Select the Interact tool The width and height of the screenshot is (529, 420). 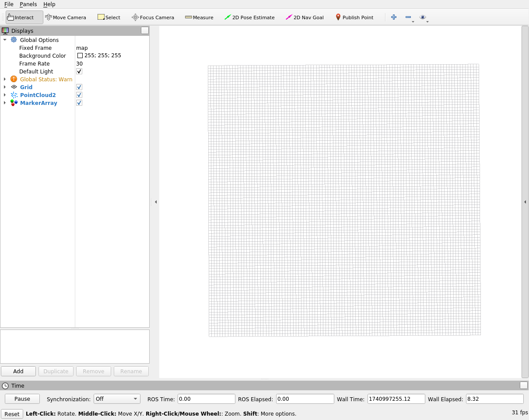[x=25, y=17]
